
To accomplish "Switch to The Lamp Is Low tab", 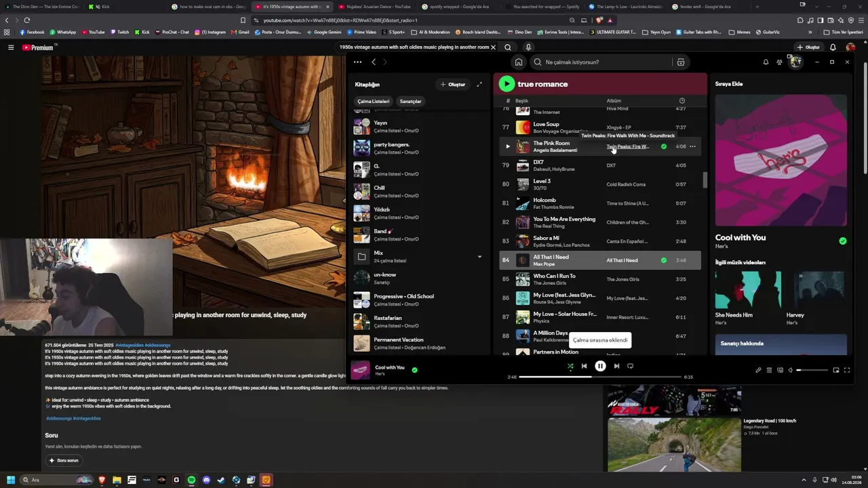I will 625,7.
